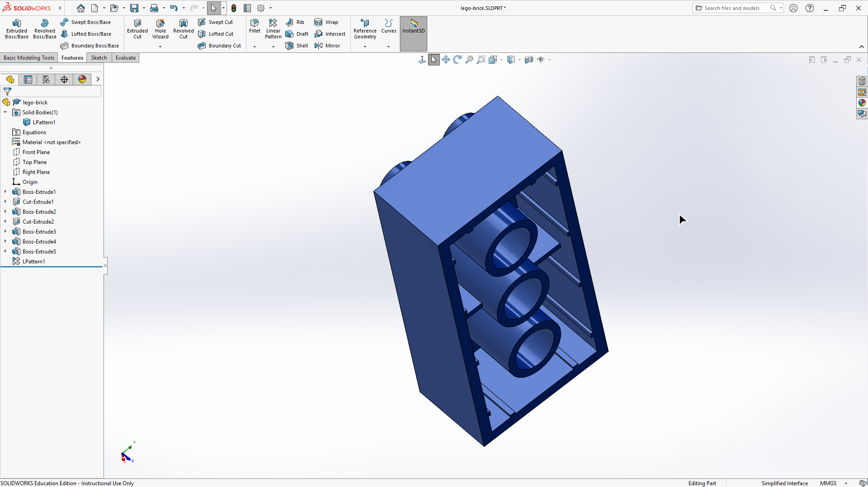The image size is (868, 487).
Task: Select the Fillet feature tool
Action: tap(255, 26)
